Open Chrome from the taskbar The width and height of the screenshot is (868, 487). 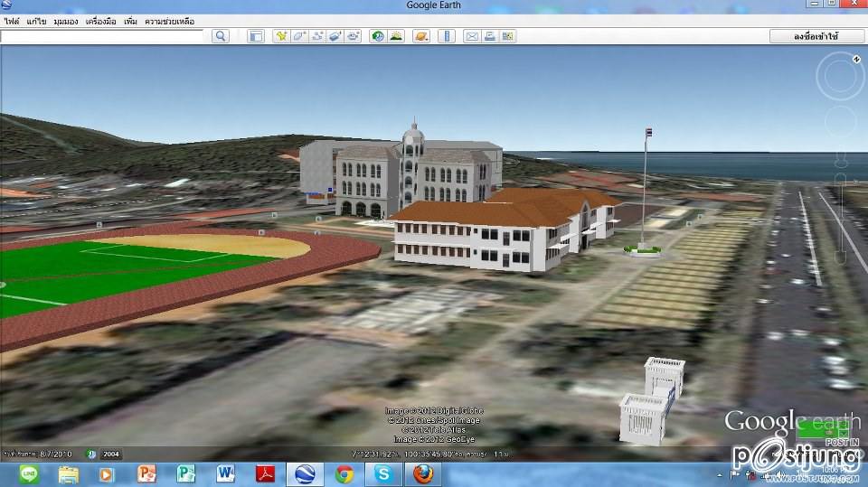(344, 474)
